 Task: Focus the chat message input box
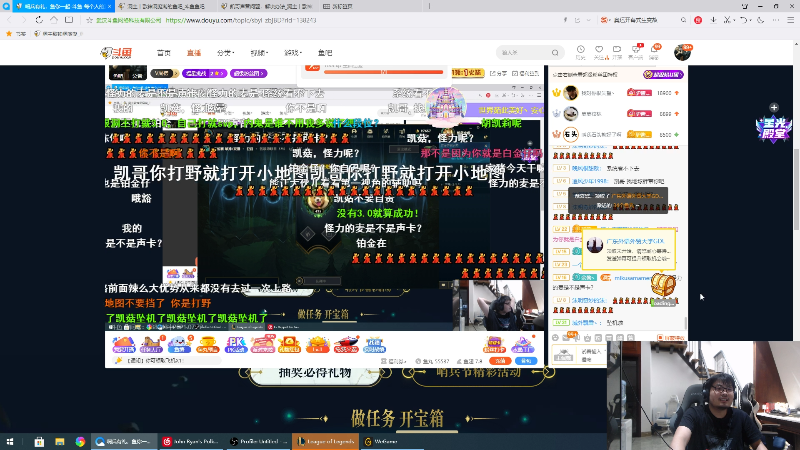coord(592,355)
